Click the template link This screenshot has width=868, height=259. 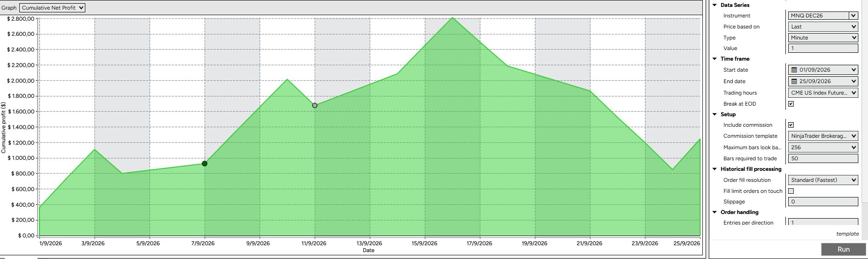click(x=847, y=234)
